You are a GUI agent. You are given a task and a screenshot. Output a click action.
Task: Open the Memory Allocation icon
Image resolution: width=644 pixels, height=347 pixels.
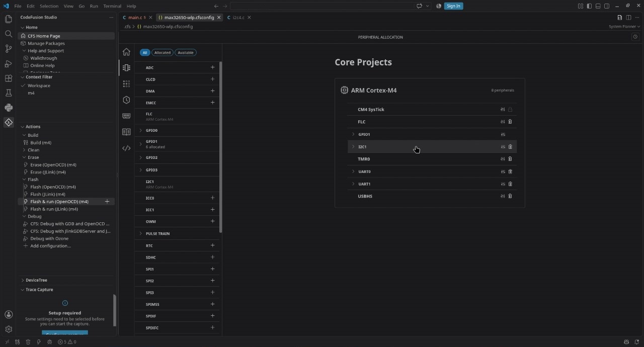[x=126, y=116]
